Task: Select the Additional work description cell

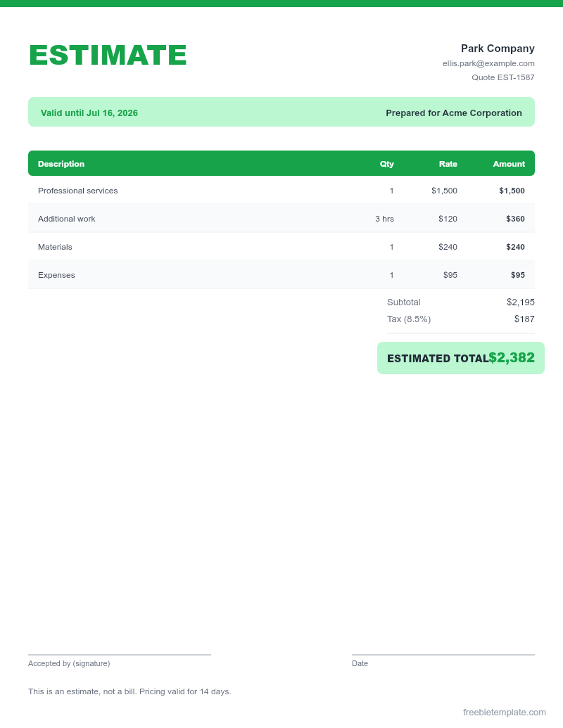Action: tap(66, 219)
